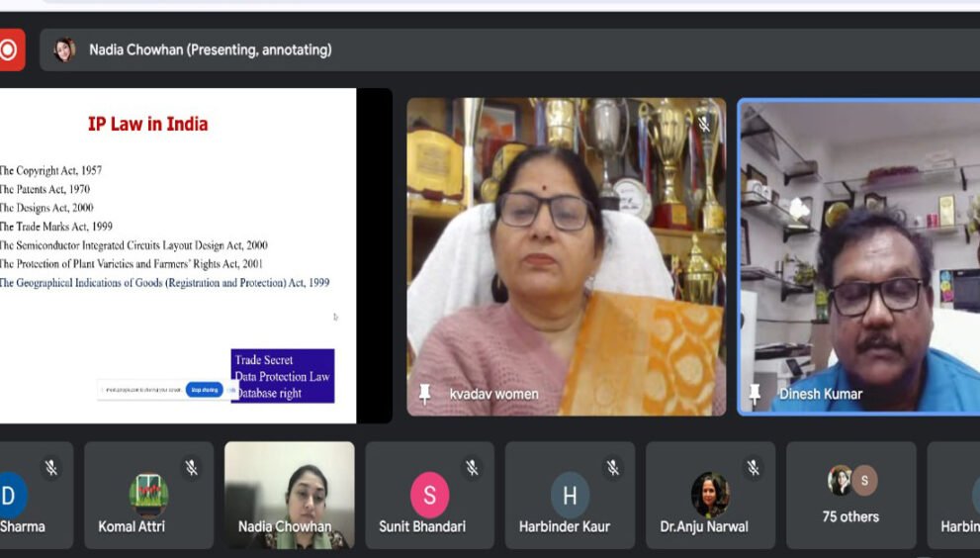Viewport: 980px width, 558px height.
Task: Click 'Trade Secret' in blue box
Action: click(x=264, y=360)
